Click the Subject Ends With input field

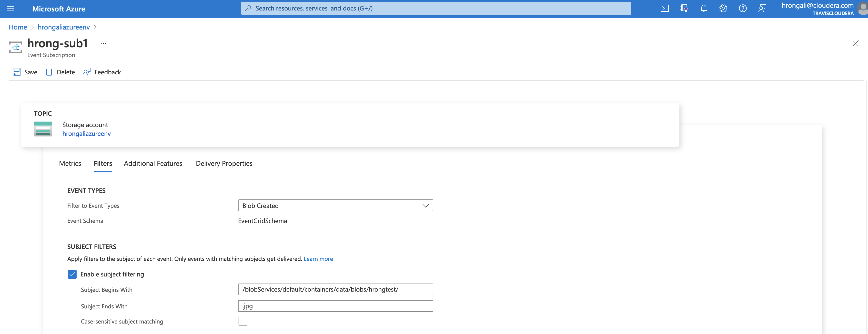coord(335,306)
